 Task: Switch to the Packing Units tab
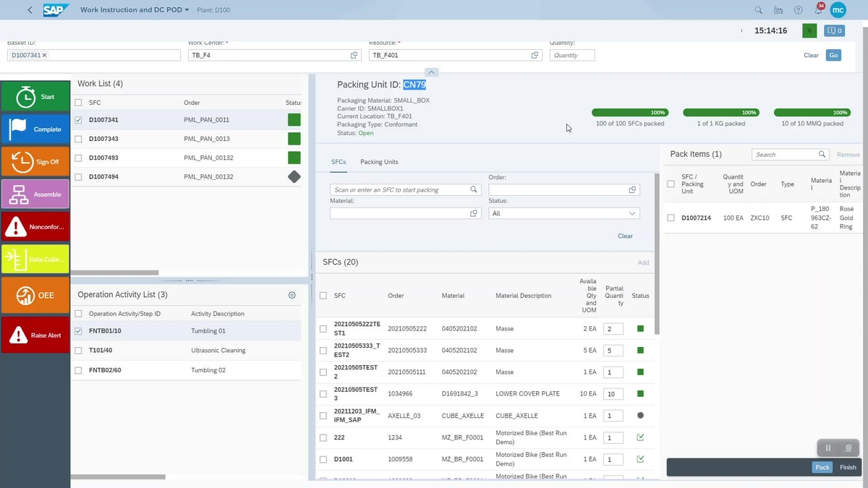(379, 162)
